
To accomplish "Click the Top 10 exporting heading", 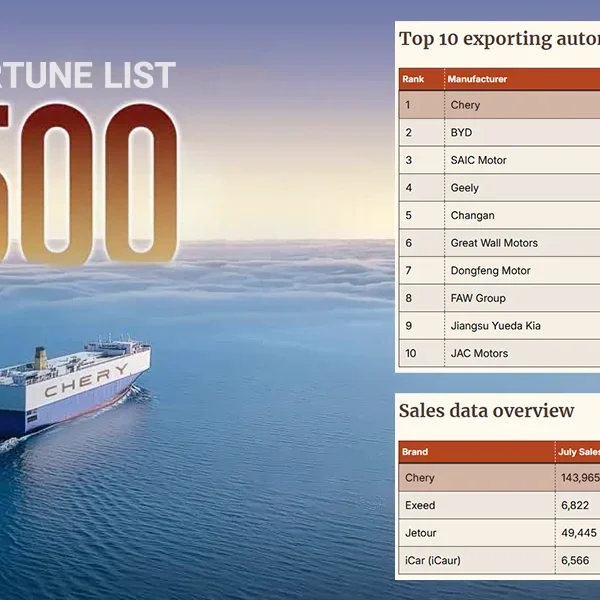I will pyautogui.click(x=499, y=39).
